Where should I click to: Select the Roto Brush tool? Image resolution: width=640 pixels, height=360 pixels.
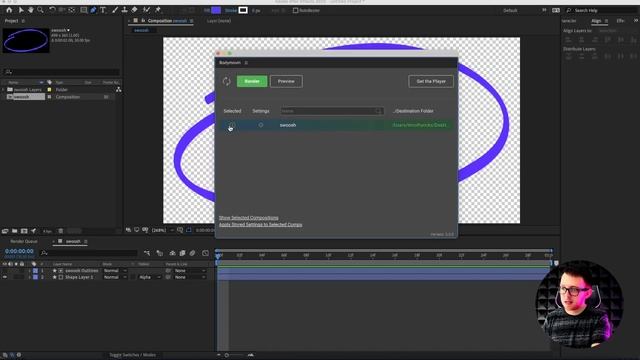pyautogui.click(x=146, y=10)
